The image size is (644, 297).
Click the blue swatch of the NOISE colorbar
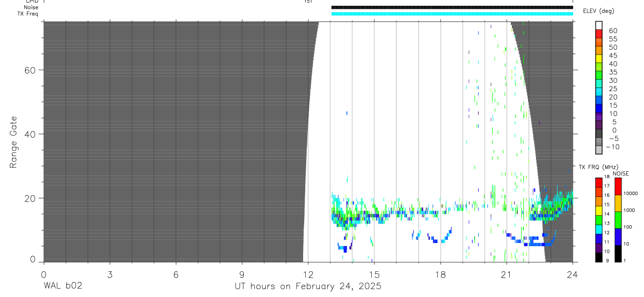(618, 237)
